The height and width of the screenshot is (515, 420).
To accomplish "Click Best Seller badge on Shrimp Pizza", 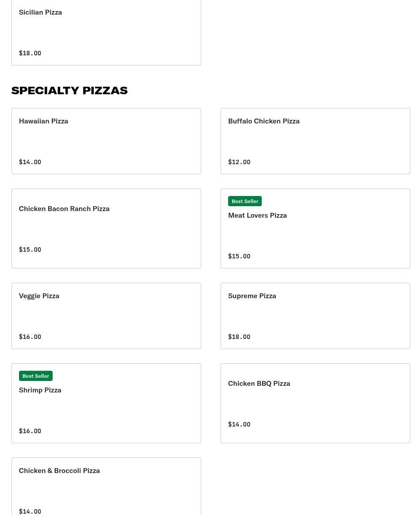I will tap(36, 376).
